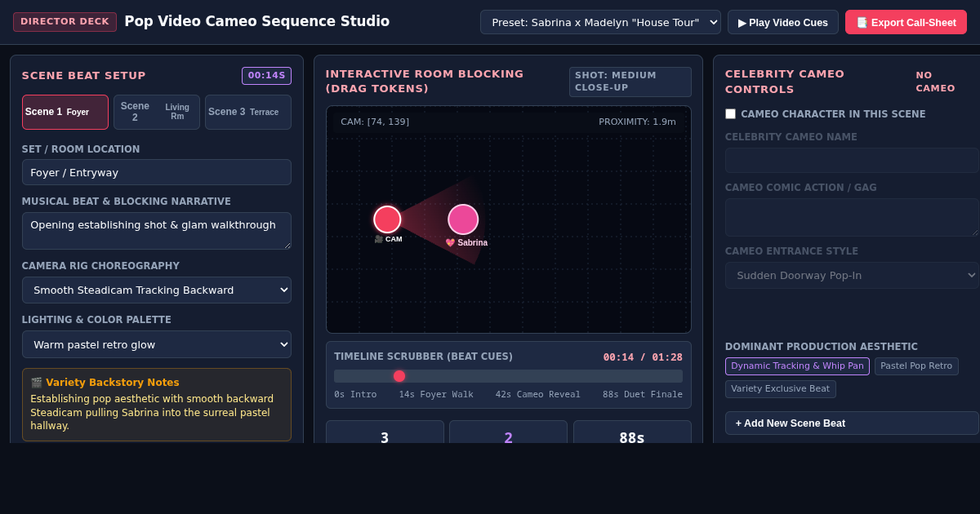The width and height of the screenshot is (980, 514).
Task: Toggle the Dynamic Tracking & Whip Pan aesthetic
Action: point(797,366)
